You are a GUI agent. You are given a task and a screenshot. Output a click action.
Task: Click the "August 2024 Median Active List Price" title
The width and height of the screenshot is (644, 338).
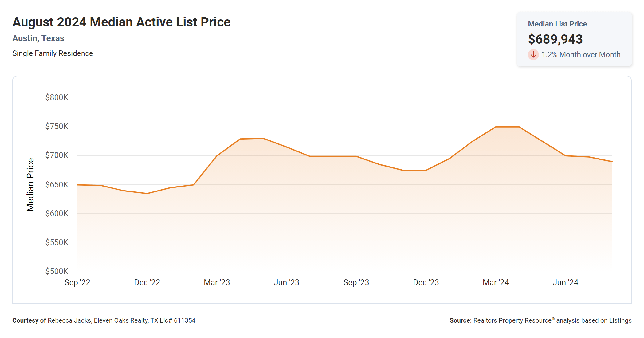pos(121,22)
